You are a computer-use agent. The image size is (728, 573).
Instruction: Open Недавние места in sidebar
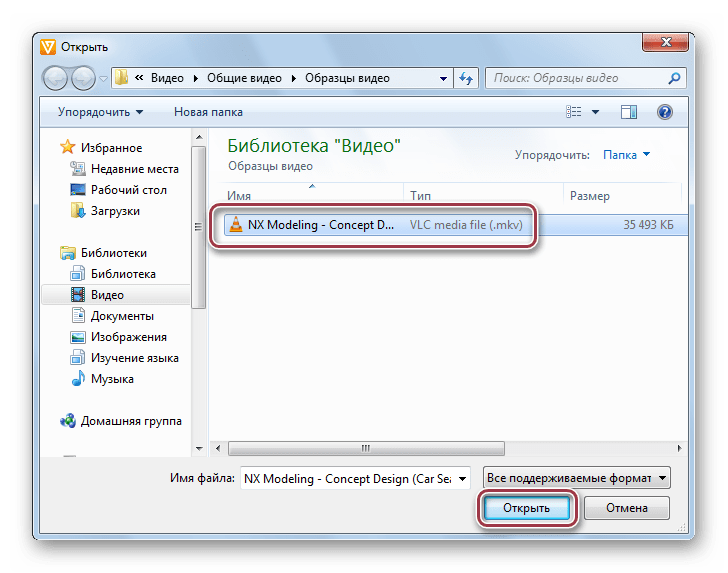coord(135,169)
